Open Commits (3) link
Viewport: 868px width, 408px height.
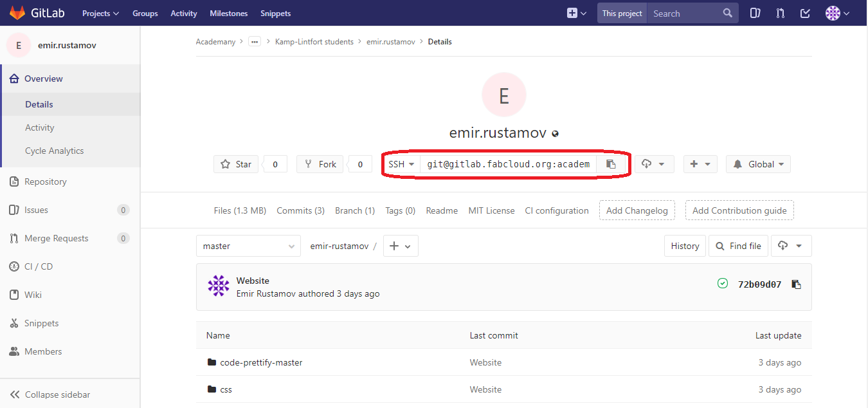click(300, 210)
